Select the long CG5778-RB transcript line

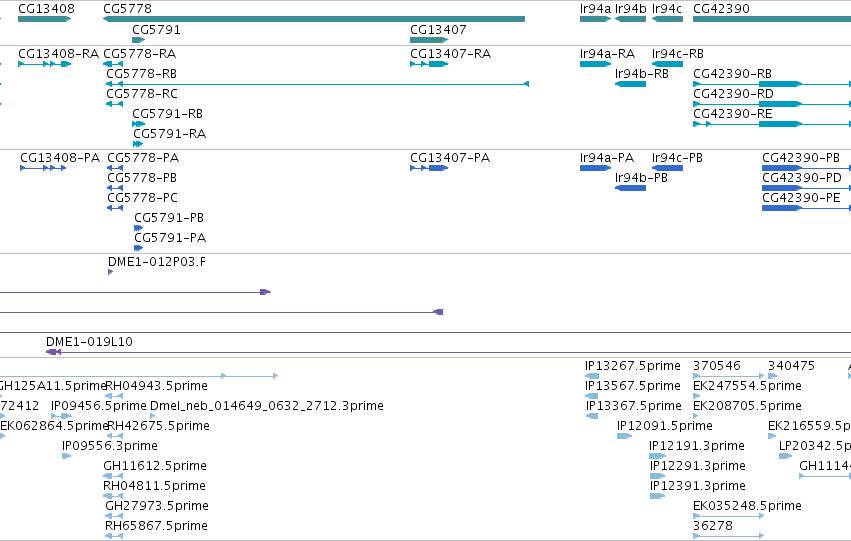317,84
